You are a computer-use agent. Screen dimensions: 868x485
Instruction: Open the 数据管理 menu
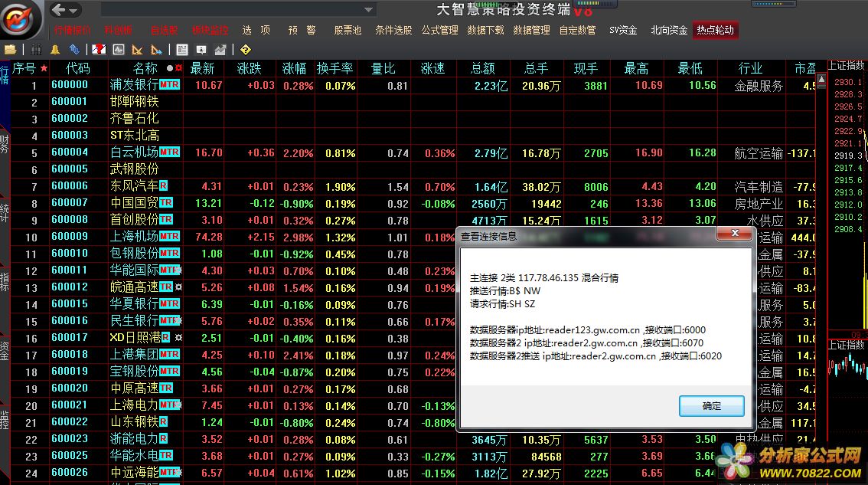point(531,30)
